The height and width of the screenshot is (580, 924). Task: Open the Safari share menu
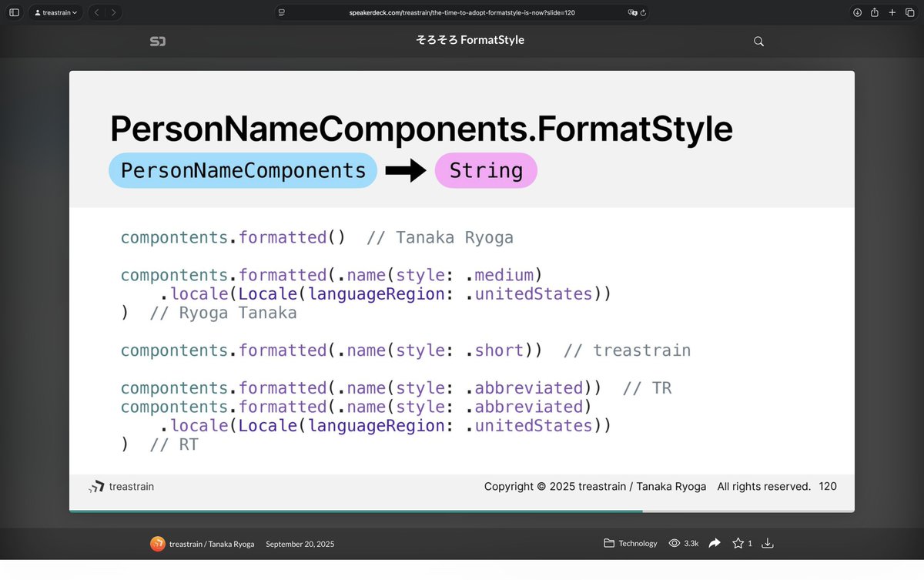coord(875,12)
